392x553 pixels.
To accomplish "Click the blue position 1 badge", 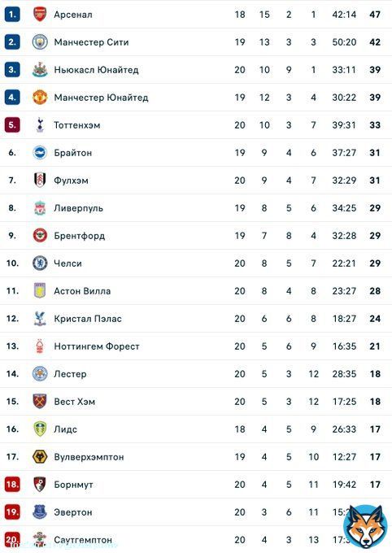I will coord(12,15).
